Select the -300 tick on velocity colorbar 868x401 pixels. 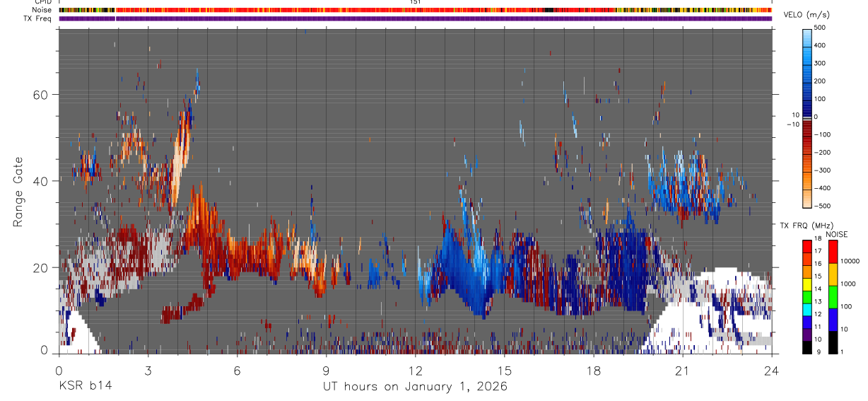tap(823, 170)
